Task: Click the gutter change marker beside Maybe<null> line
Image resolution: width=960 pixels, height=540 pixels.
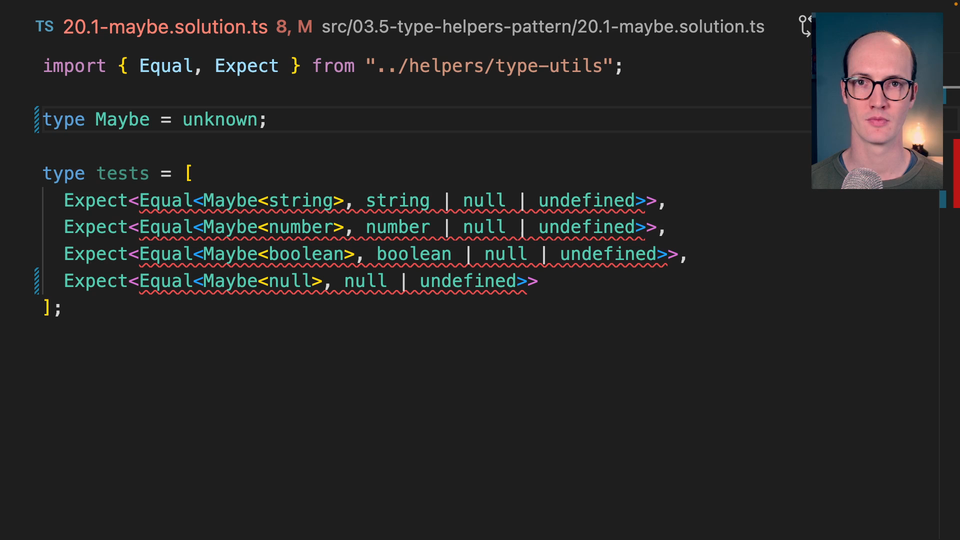Action: (37, 281)
